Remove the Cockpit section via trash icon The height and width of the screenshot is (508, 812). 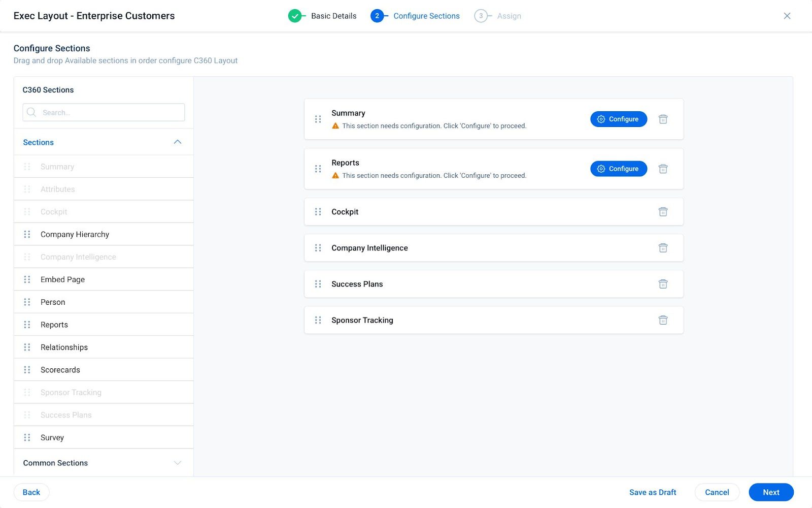tap(663, 211)
